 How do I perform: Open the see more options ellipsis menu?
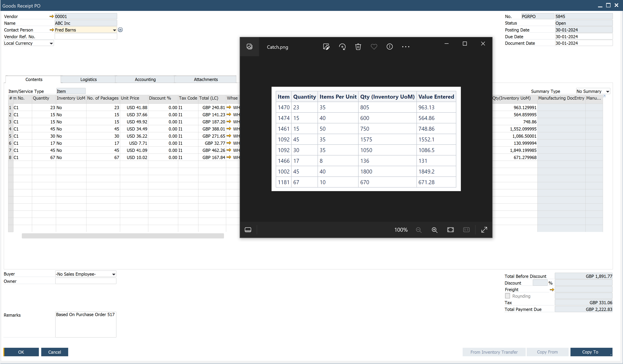[x=405, y=47]
